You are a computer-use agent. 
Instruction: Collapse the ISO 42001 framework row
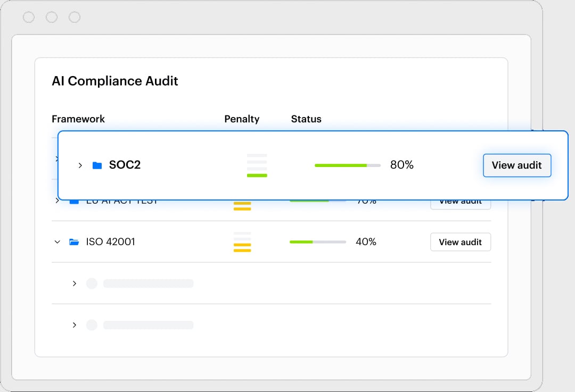click(57, 241)
